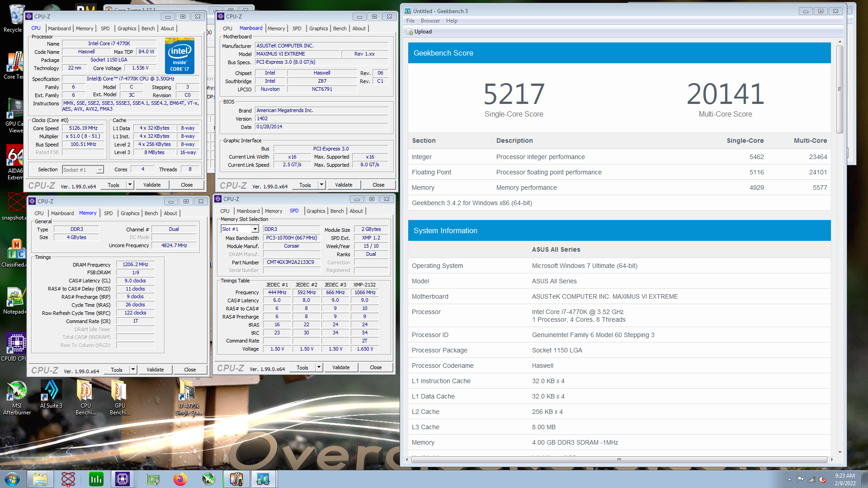
Task: Select About tab in SPD window
Action: pos(356,211)
